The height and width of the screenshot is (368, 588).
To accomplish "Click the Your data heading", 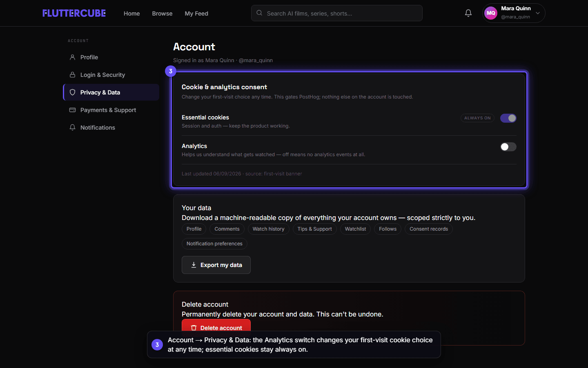I will click(196, 208).
